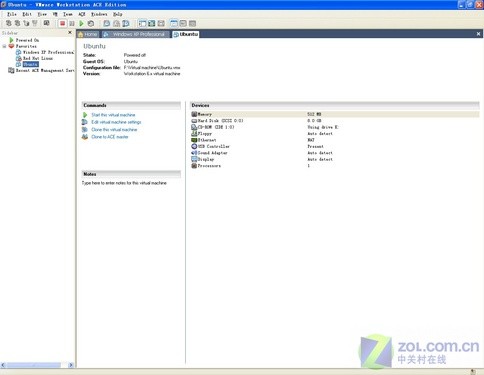Screen dimensions: 484x375
Task: Select Red Hat Linux in sidebar favorites
Action: tap(38, 58)
